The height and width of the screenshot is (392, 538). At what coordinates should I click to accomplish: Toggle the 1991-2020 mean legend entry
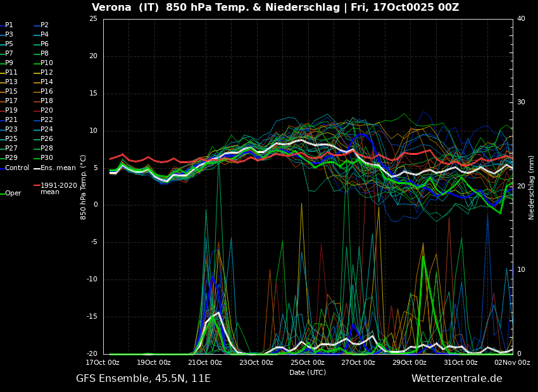tap(58, 188)
